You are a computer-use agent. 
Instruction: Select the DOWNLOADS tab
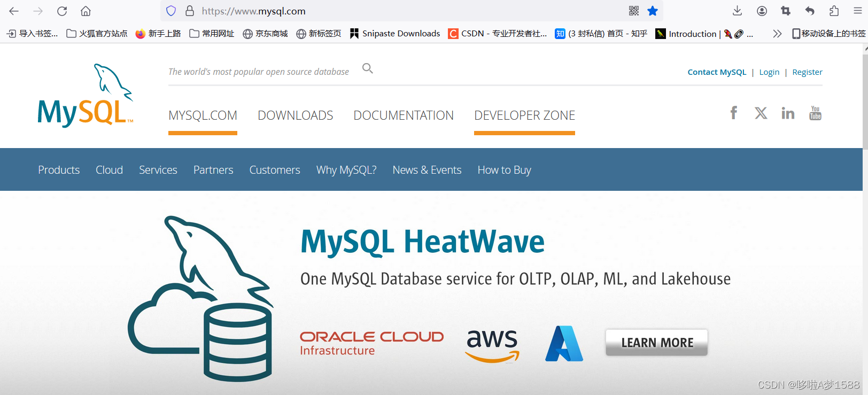[x=296, y=115]
